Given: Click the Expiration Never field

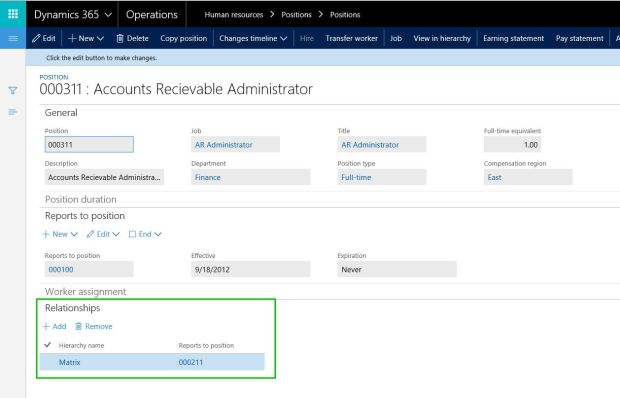Looking at the screenshot, I should pyautogui.click(x=397, y=270).
